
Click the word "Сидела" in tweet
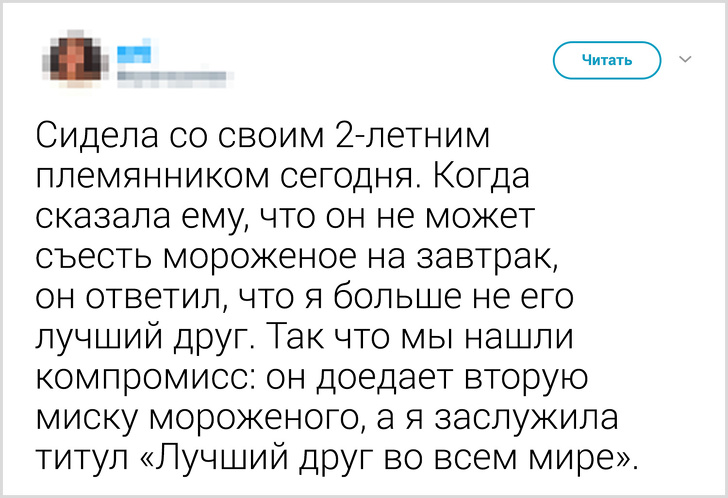pos(98,135)
